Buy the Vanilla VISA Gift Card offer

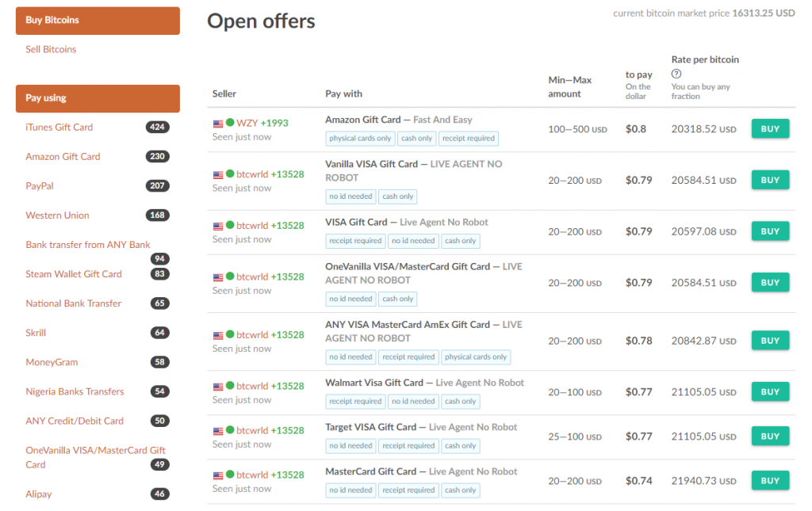click(770, 180)
